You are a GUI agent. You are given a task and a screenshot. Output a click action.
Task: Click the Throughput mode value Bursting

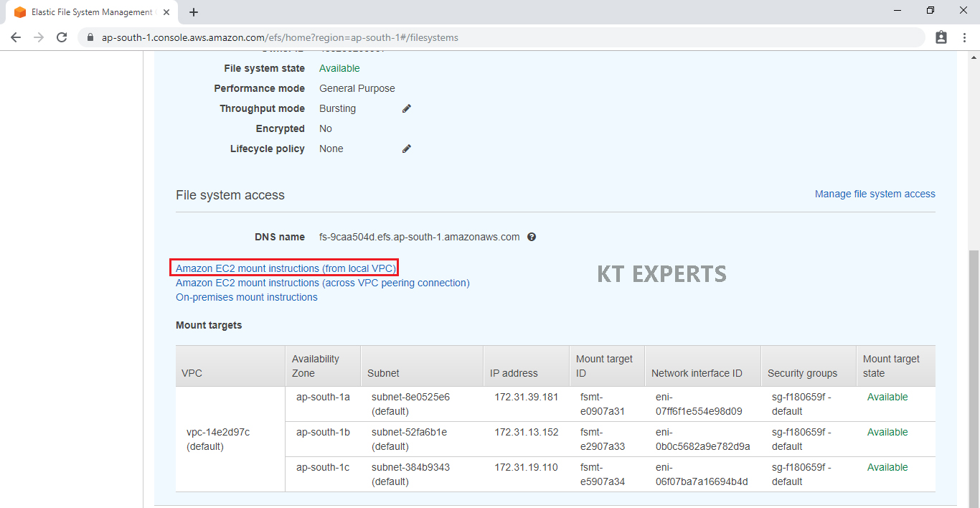(337, 108)
